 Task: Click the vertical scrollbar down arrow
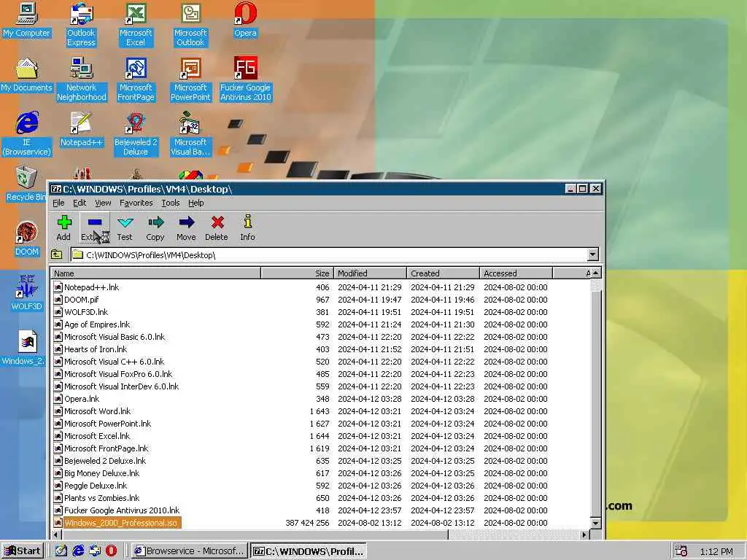(595, 523)
